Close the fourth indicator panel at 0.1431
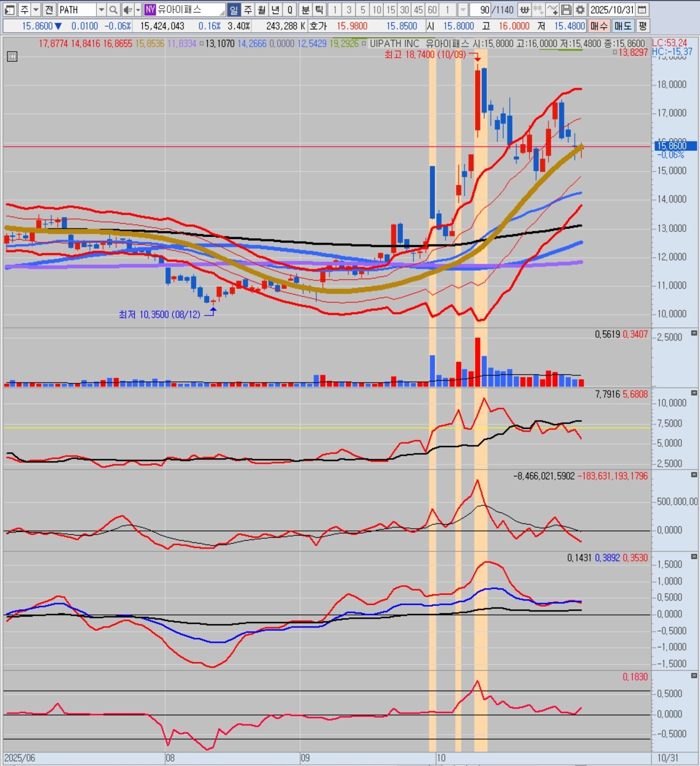 pos(694,557)
